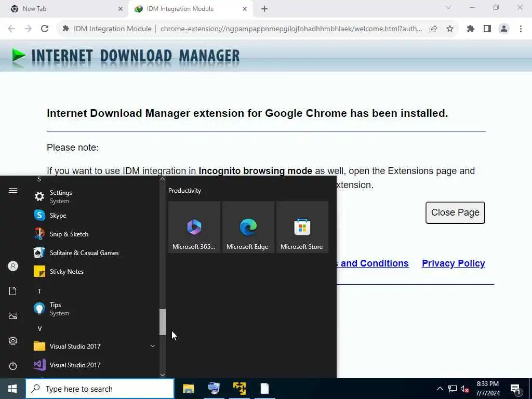532x399 pixels.
Task: Bookmark this page with the star
Action: [450, 29]
